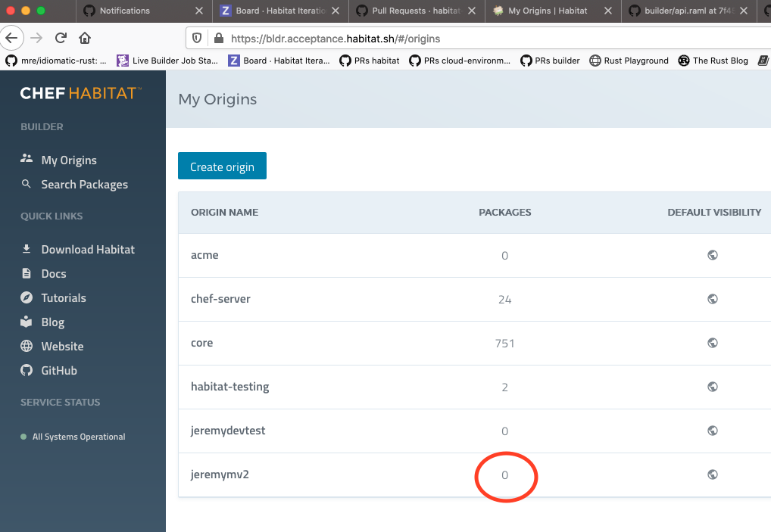Click the Docs icon in the sidebar
The width and height of the screenshot is (771, 532).
click(x=28, y=273)
